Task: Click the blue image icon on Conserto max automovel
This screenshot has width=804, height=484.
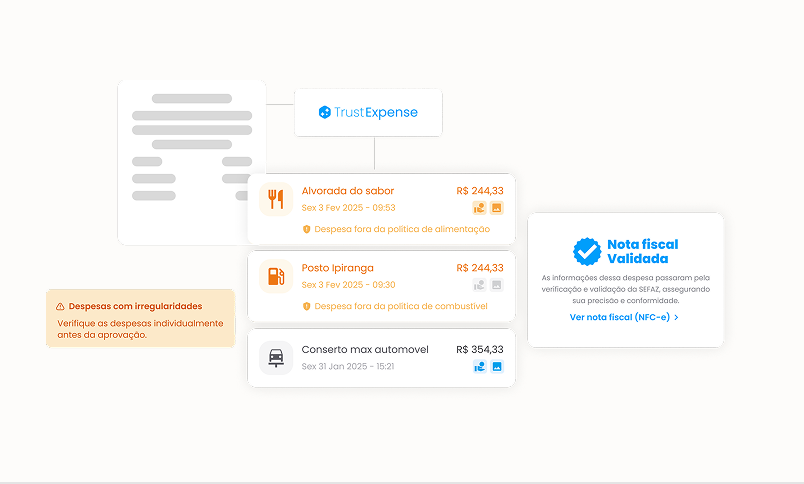Action: pyautogui.click(x=496, y=367)
